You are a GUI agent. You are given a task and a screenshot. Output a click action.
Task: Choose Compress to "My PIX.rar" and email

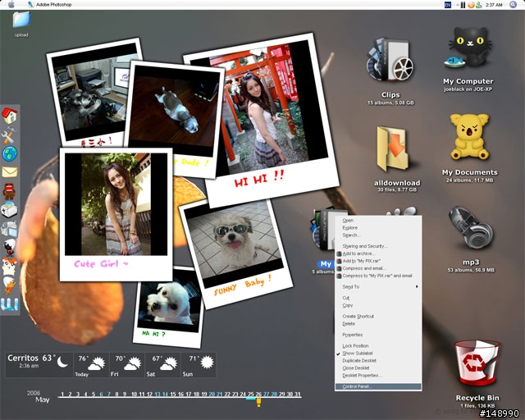click(377, 276)
